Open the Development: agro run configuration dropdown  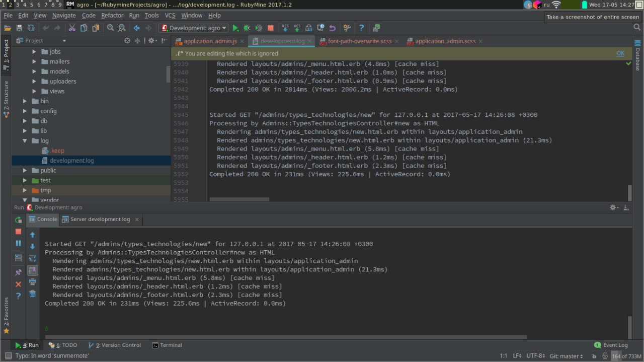(194, 28)
